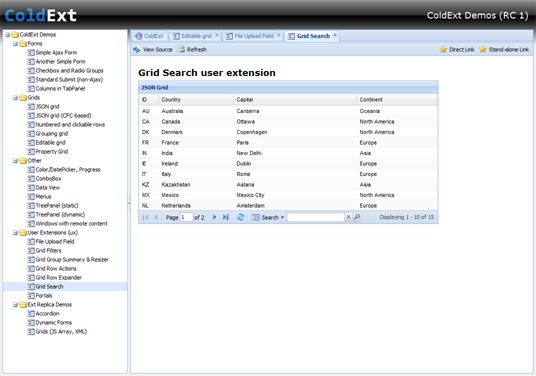Click the Refresh toolbar icon

point(181,49)
